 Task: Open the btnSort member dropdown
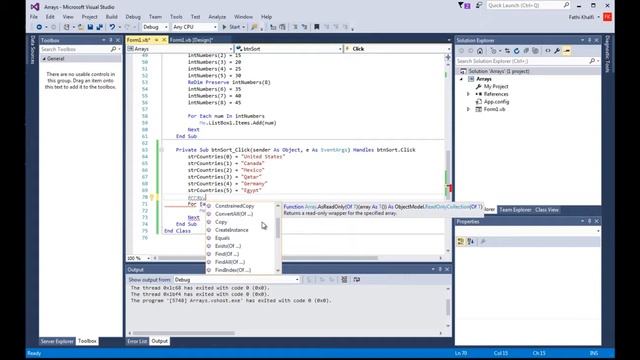(x=289, y=49)
